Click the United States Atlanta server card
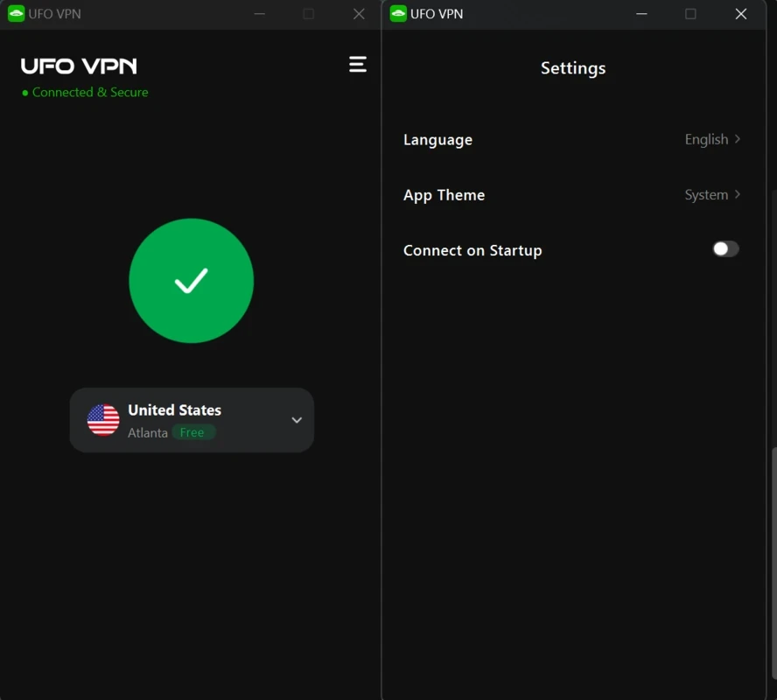777x700 pixels. point(192,420)
